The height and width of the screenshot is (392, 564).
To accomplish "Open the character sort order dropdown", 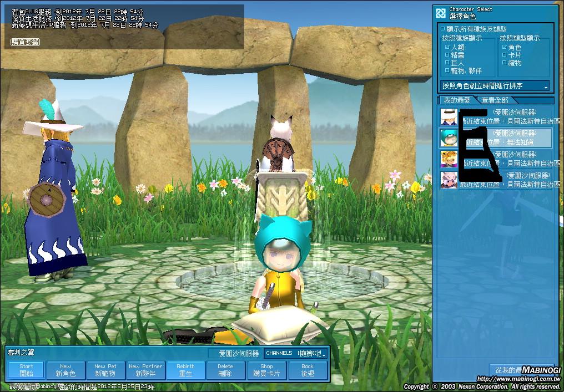I will pos(495,86).
